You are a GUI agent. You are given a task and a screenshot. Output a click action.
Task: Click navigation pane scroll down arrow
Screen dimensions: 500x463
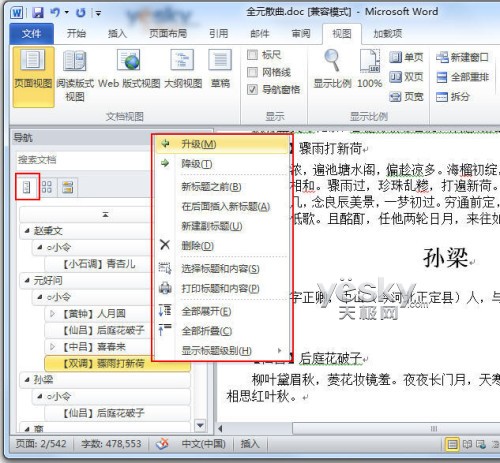point(200,426)
